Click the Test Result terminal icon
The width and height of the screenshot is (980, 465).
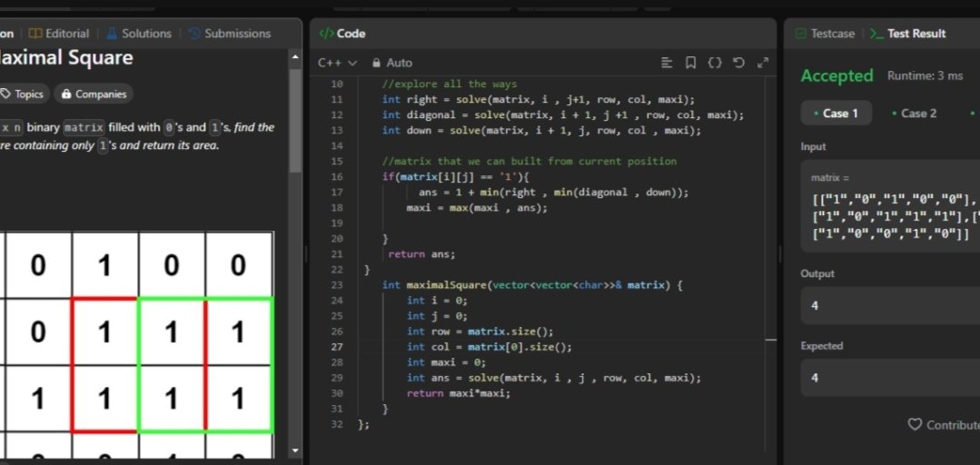coord(876,34)
